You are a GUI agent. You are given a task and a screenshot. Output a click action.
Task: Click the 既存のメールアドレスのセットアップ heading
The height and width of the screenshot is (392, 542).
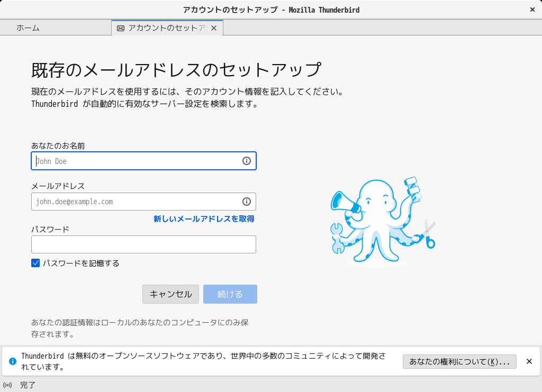coord(176,70)
